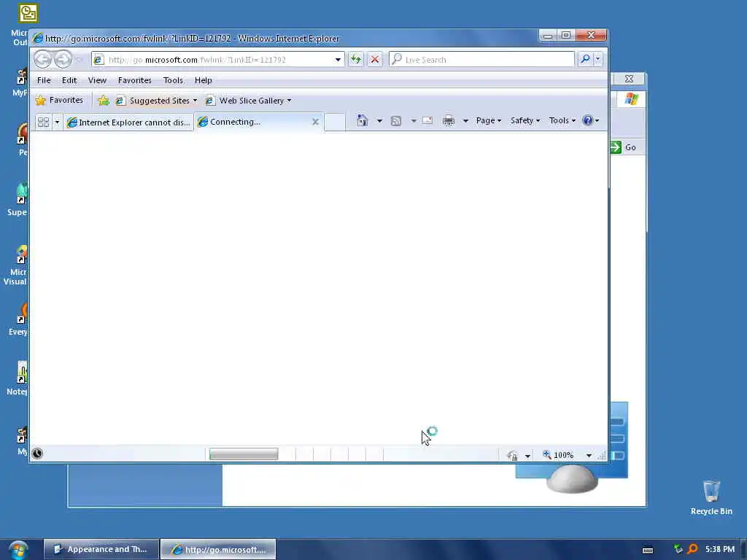Open the Quick Tabs grid icon
The width and height of the screenshot is (747, 560).
[x=43, y=122]
